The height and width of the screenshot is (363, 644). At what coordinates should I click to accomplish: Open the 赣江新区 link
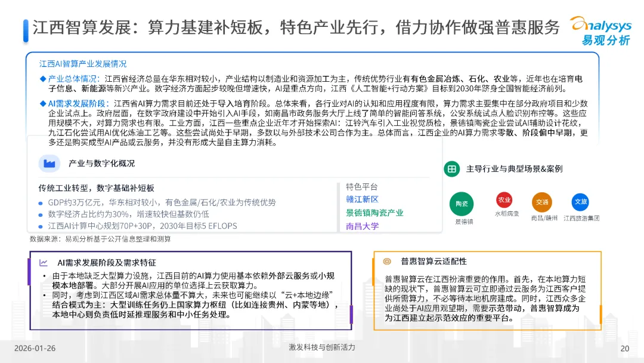coord(362,199)
